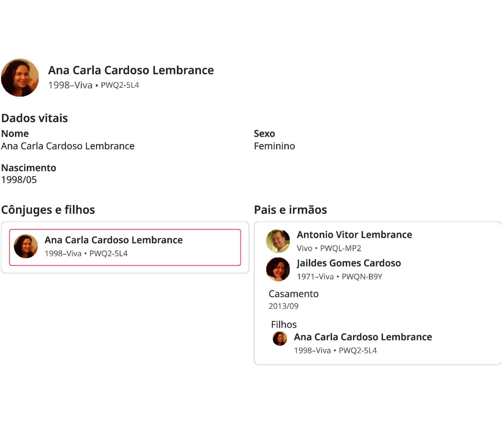Click the Casamento date 2013/09
The image size is (504, 423).
tap(283, 306)
